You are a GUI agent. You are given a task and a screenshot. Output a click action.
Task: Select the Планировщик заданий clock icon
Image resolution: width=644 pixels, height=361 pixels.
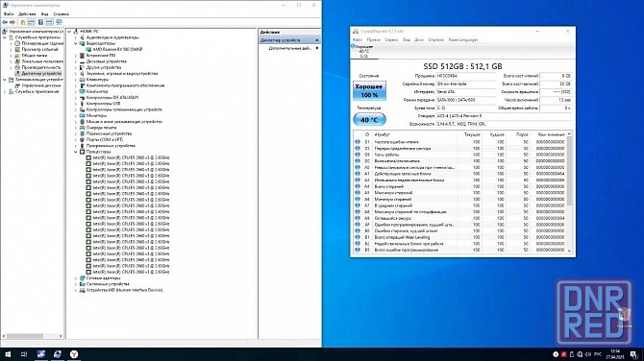(17, 43)
